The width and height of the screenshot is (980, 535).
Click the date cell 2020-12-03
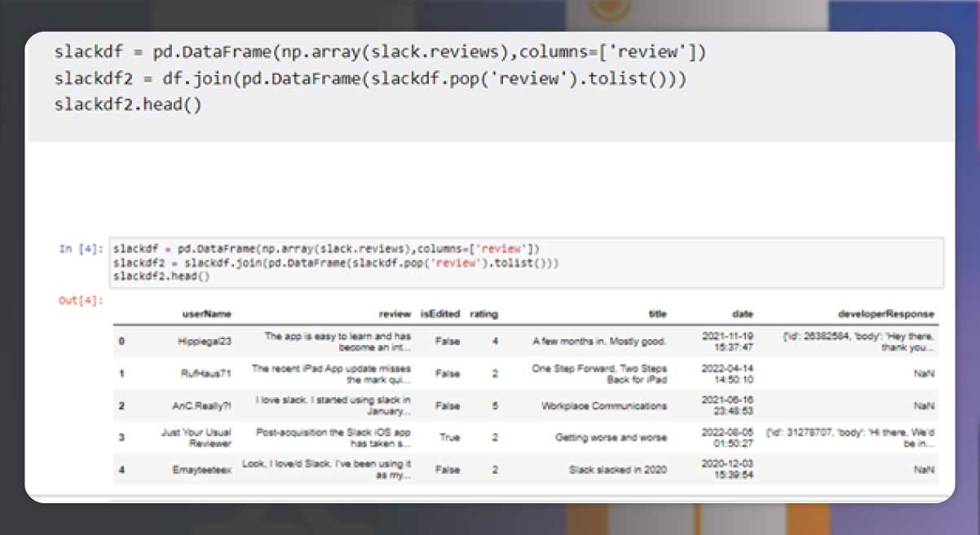(727, 470)
